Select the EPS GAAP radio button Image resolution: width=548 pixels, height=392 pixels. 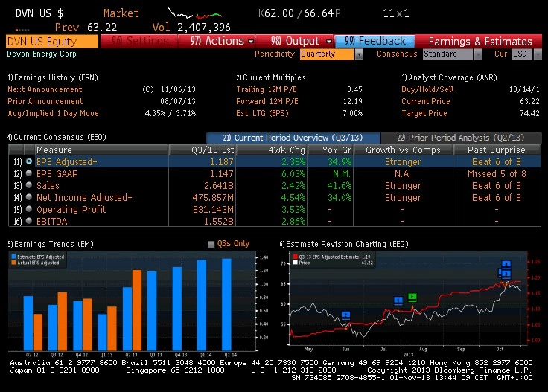pos(29,173)
